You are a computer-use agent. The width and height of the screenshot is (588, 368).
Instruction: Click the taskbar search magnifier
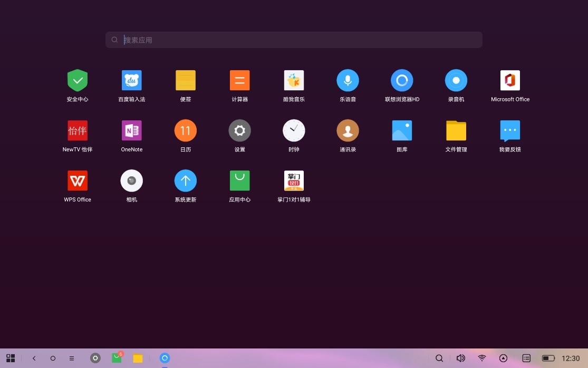[439, 358]
